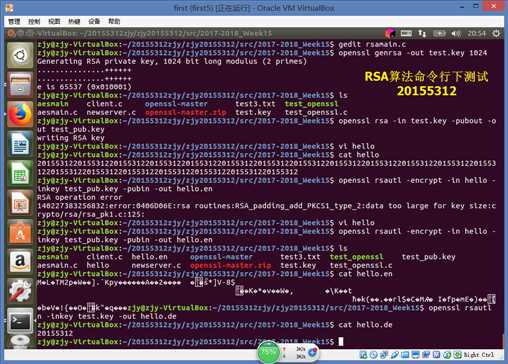Open the second VirtualBox menu (控制)
Screen dimensions: 508x364
point(34,21)
